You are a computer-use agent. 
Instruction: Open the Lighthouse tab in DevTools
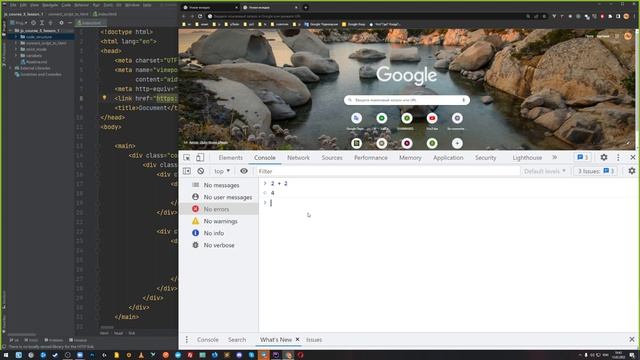(x=527, y=158)
